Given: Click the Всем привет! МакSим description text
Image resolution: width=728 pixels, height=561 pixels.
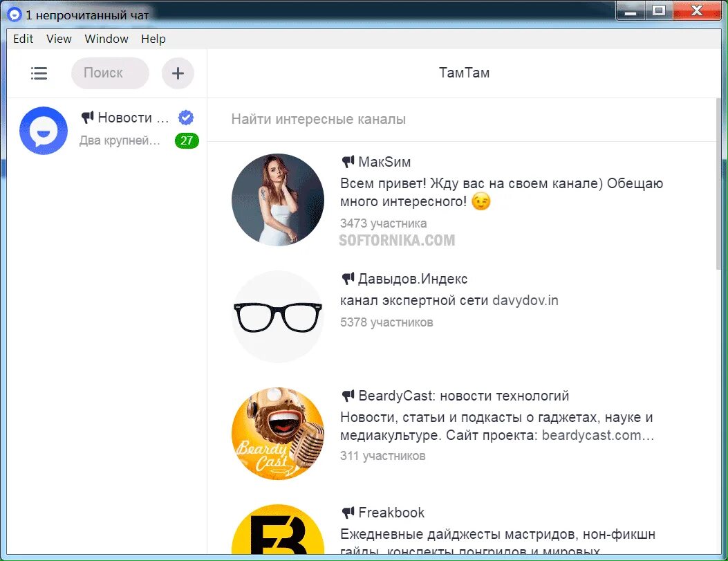Looking at the screenshot, I should click(501, 193).
